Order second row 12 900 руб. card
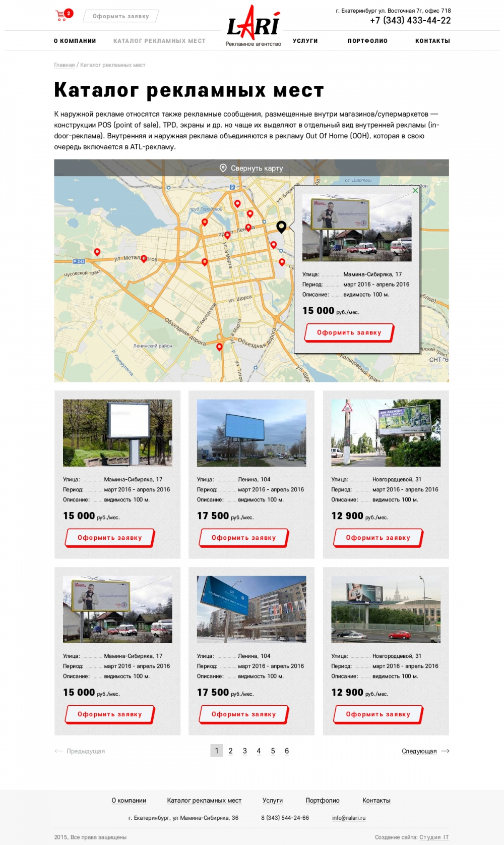This screenshot has width=504, height=845. pos(379,714)
